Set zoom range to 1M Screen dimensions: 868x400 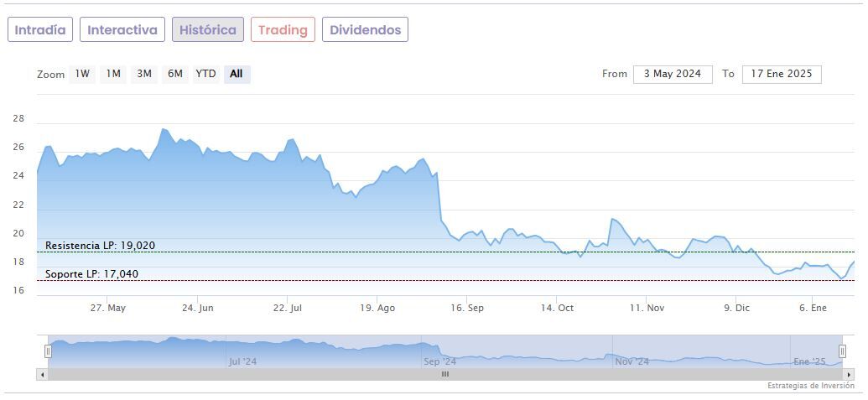pyautogui.click(x=113, y=74)
